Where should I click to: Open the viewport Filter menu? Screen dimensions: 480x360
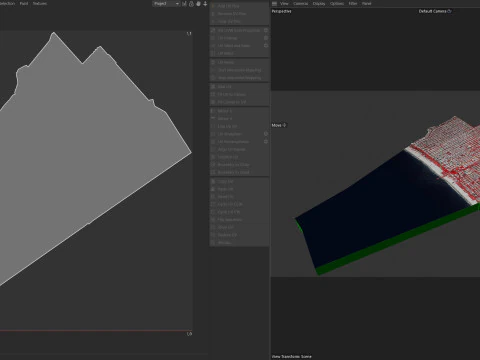(353, 4)
